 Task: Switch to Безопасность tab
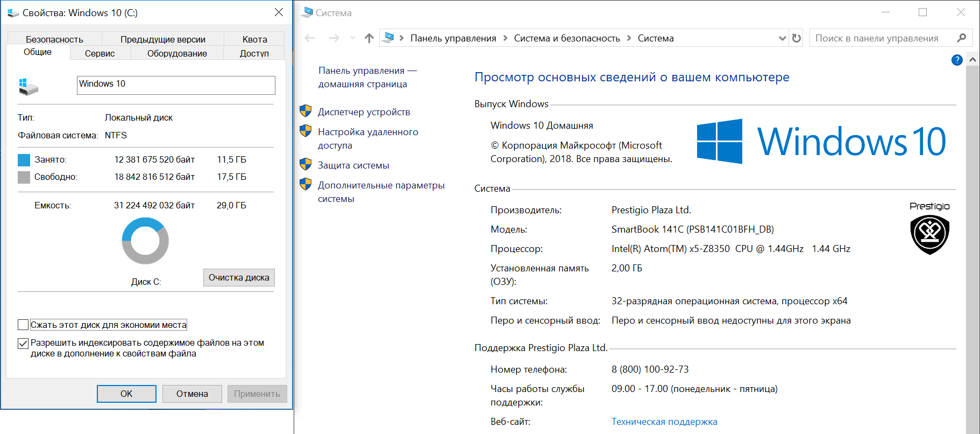[54, 39]
